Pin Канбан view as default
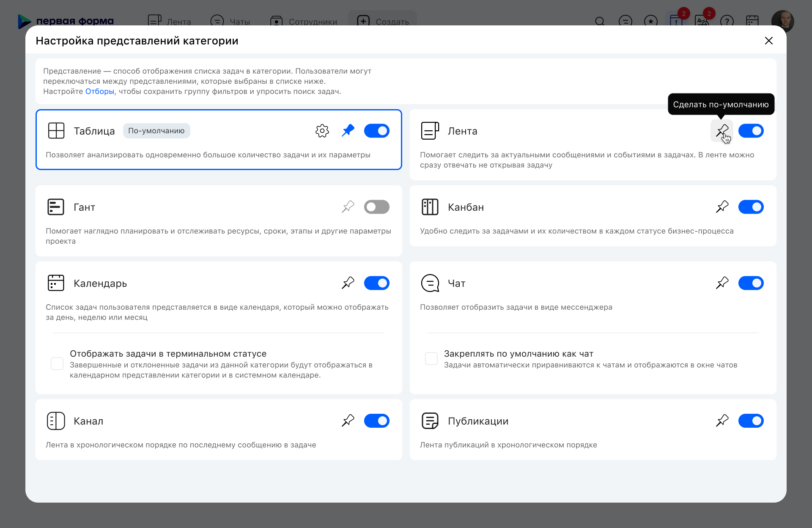This screenshot has height=528, width=812. pyautogui.click(x=722, y=207)
